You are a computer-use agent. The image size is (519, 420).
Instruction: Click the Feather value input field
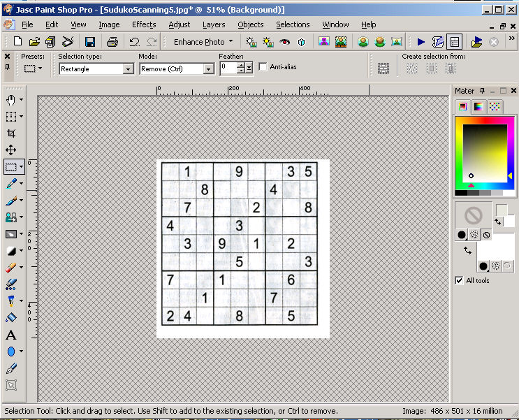pyautogui.click(x=228, y=68)
